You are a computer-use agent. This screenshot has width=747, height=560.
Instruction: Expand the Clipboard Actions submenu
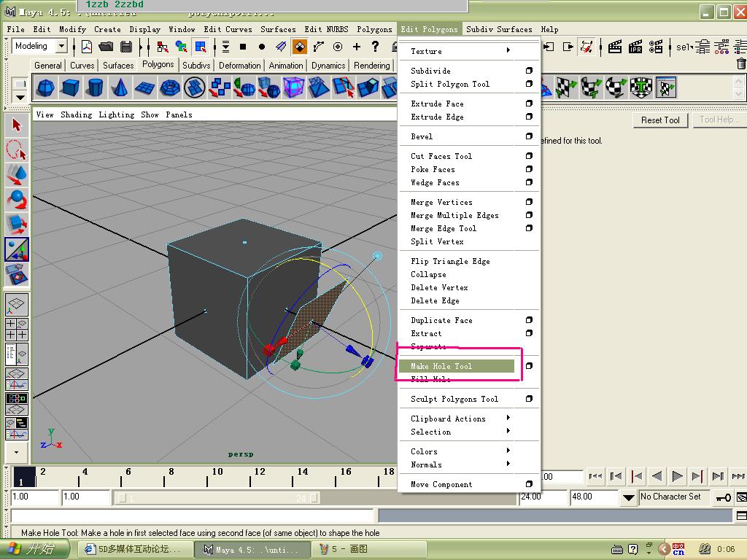coord(508,418)
